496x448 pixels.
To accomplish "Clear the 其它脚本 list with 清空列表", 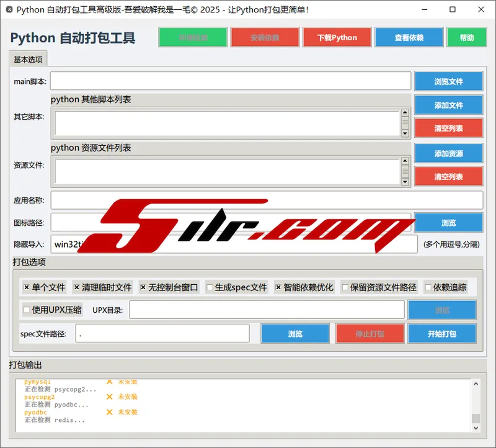I will 448,128.
